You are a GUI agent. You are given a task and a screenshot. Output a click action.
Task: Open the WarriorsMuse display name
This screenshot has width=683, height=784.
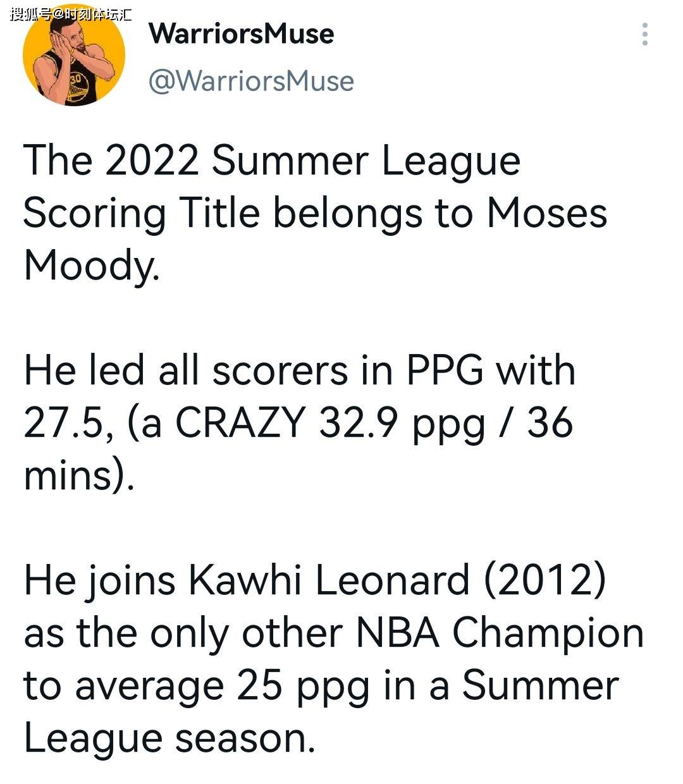tap(241, 33)
